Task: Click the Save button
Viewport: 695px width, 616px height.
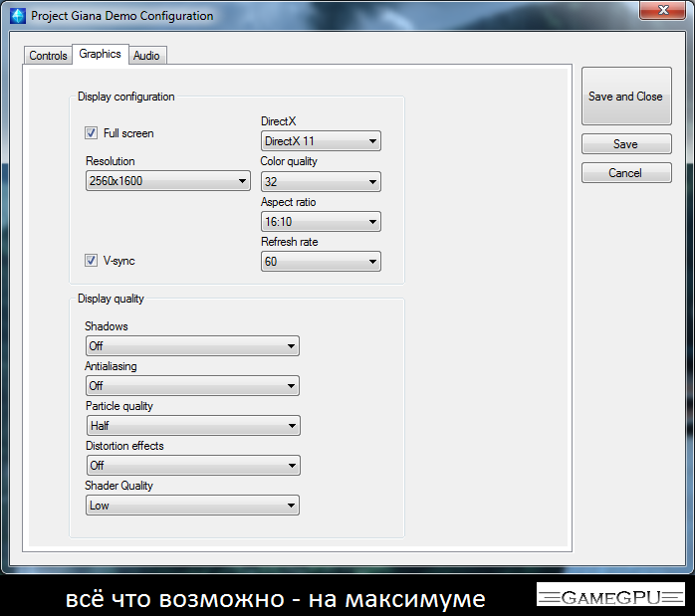Action: click(x=626, y=144)
